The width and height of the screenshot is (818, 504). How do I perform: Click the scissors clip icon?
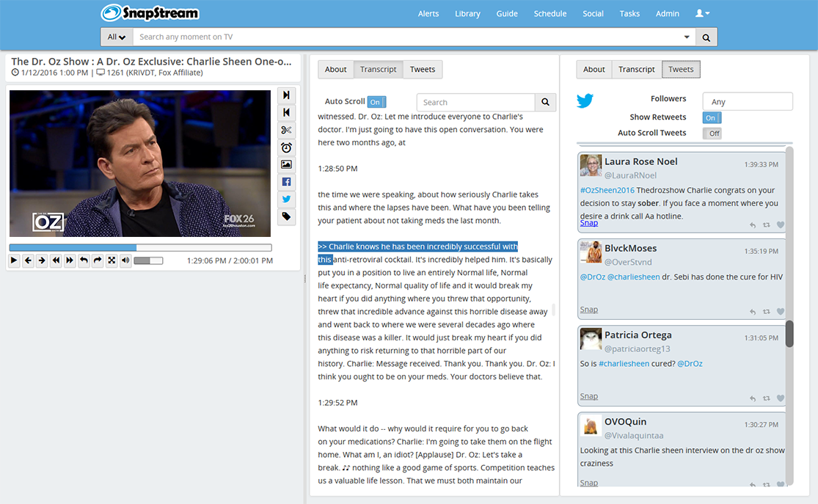[286, 130]
